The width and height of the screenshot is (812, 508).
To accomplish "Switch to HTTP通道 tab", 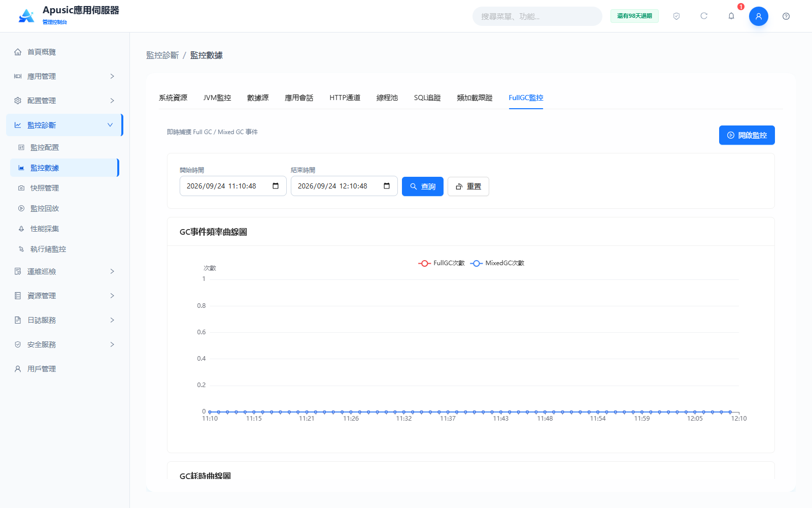I will pyautogui.click(x=345, y=98).
